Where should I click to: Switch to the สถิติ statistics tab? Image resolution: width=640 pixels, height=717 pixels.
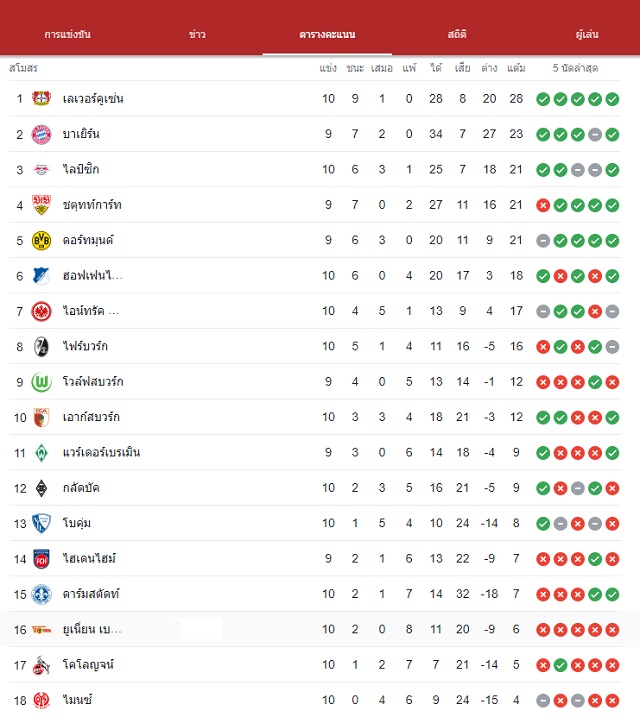click(x=457, y=34)
